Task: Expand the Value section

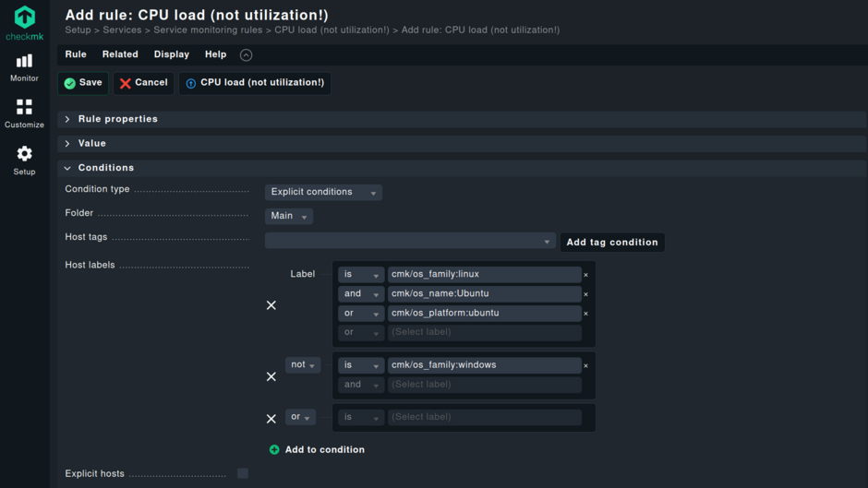Action: (91, 144)
